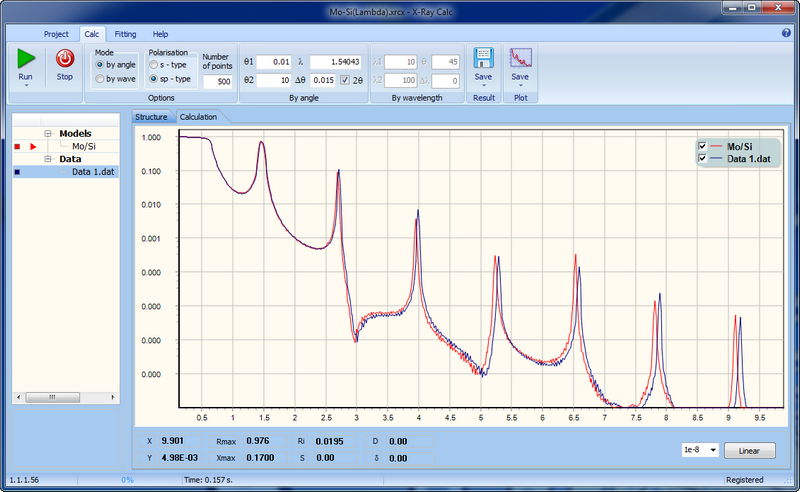Click the λ wavelength field 1.54043
Viewport: 800px width, 492px height.
coord(335,62)
